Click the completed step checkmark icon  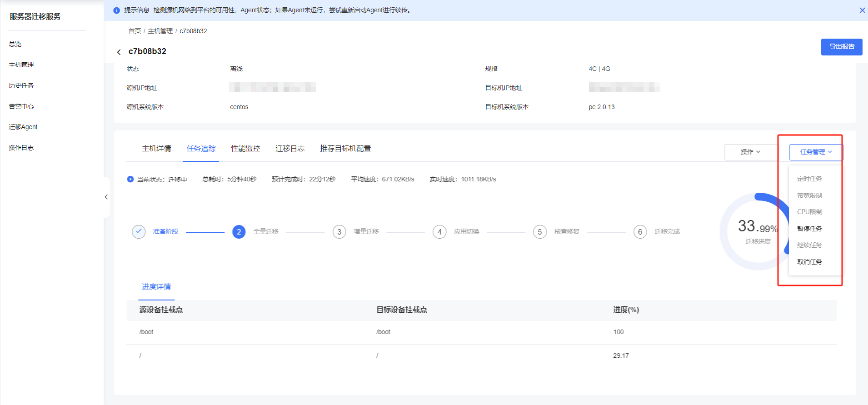click(139, 231)
